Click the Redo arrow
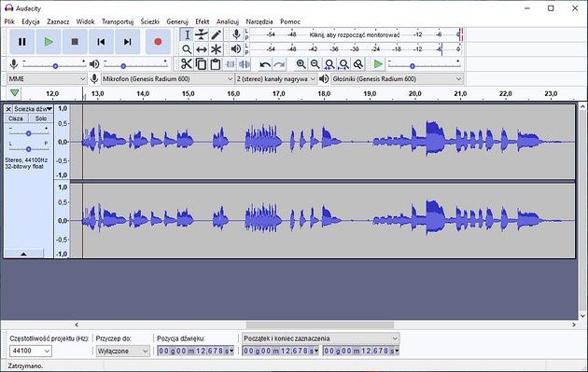This screenshot has height=372, width=588. (x=279, y=64)
